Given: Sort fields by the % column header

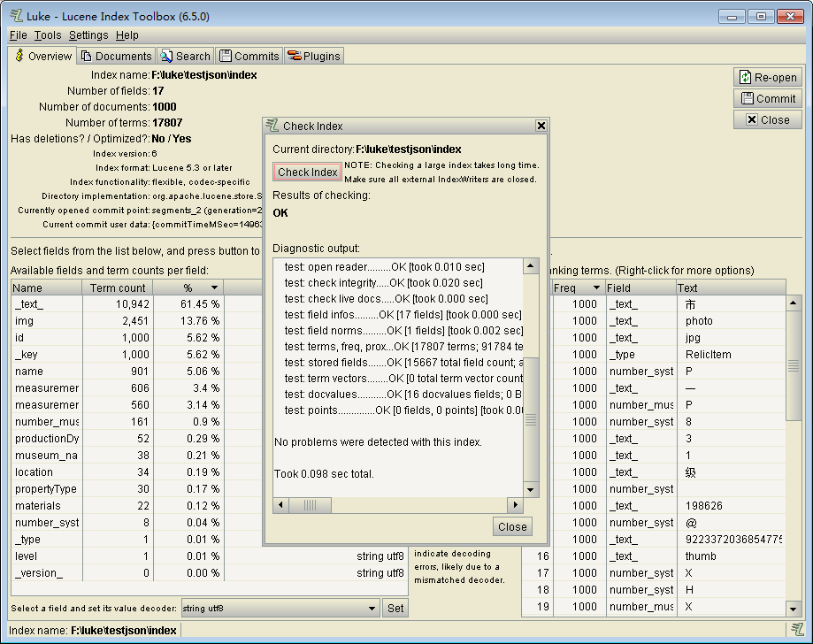Looking at the screenshot, I should [x=188, y=287].
